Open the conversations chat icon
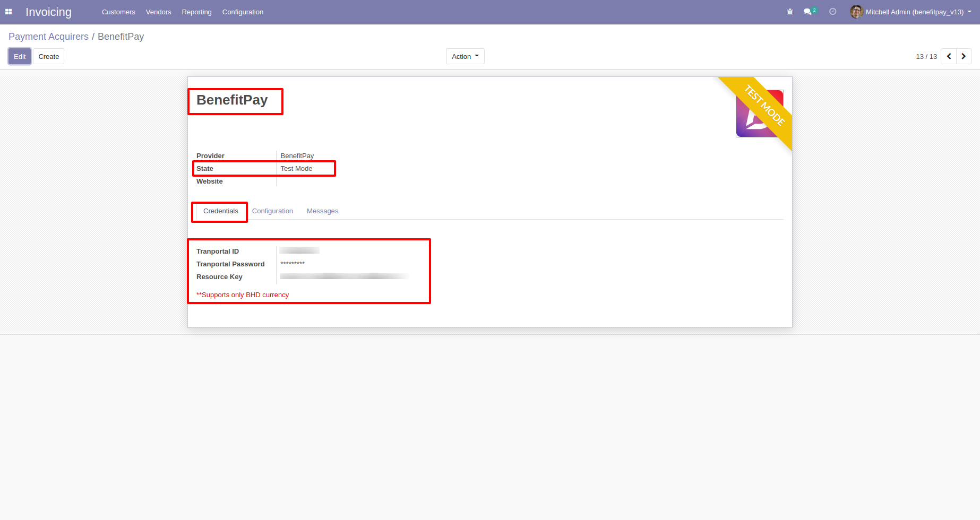Viewport: 980px width, 520px height. [810, 12]
